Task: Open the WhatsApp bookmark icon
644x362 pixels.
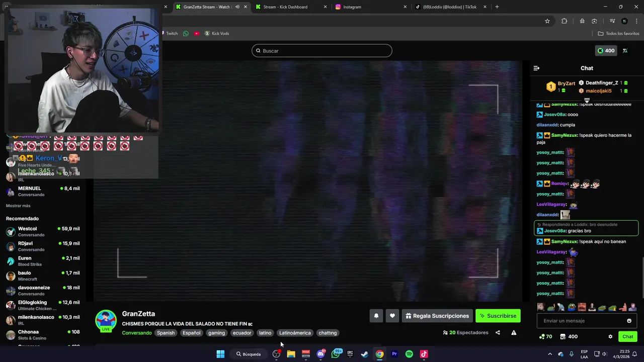Action: click(x=186, y=33)
